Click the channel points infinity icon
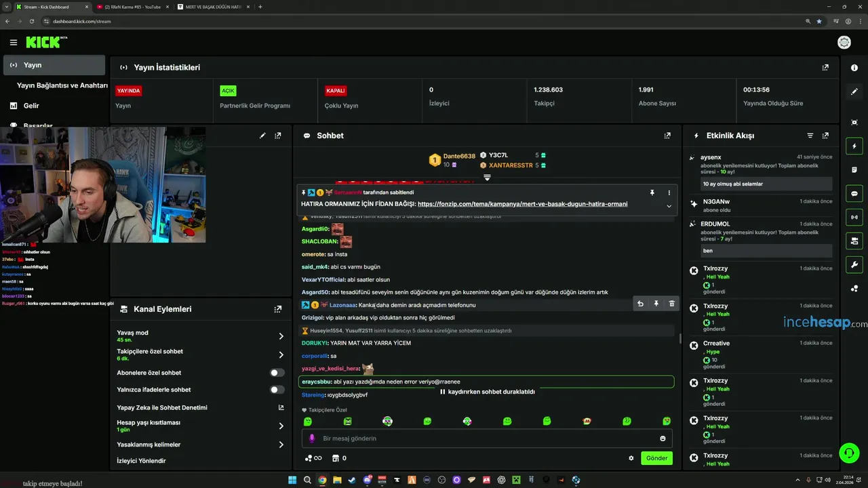 313,458
